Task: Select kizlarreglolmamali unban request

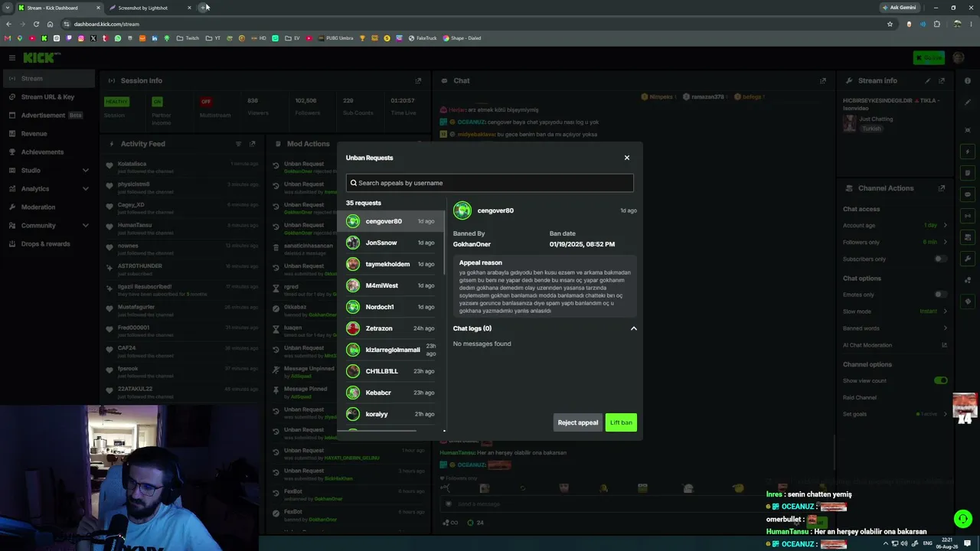Action: [x=390, y=350]
